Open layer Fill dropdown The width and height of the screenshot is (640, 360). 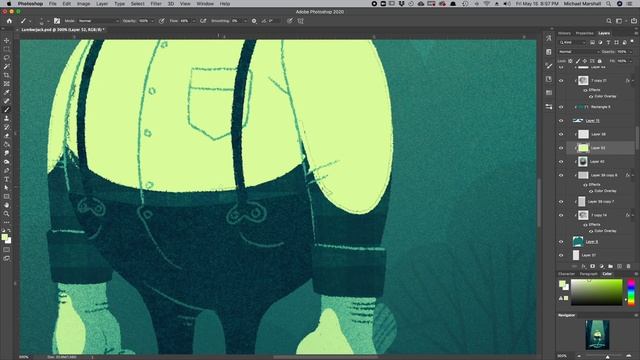click(630, 61)
